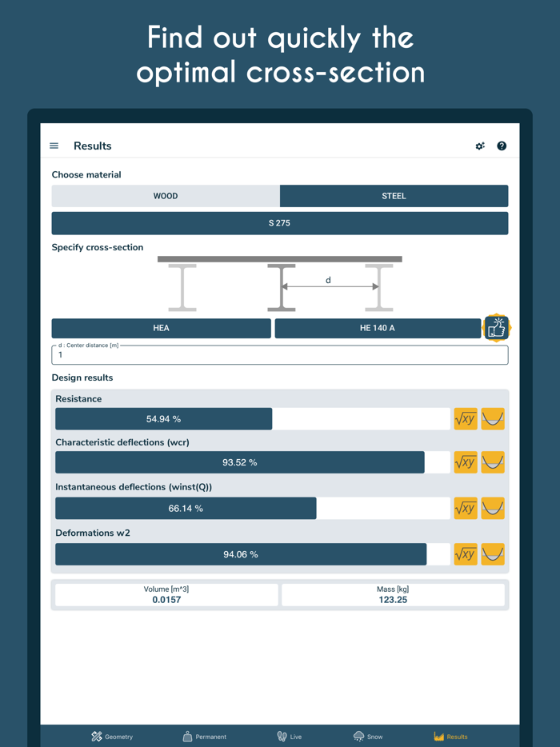Image resolution: width=560 pixels, height=747 pixels.
Task: Open the S 275 steel grade selector
Action: point(280,223)
